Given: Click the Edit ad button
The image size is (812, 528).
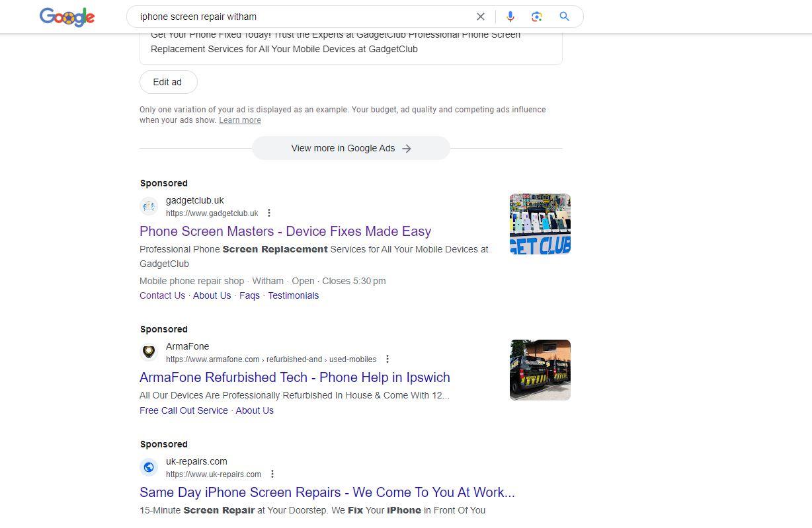Looking at the screenshot, I should tap(169, 82).
